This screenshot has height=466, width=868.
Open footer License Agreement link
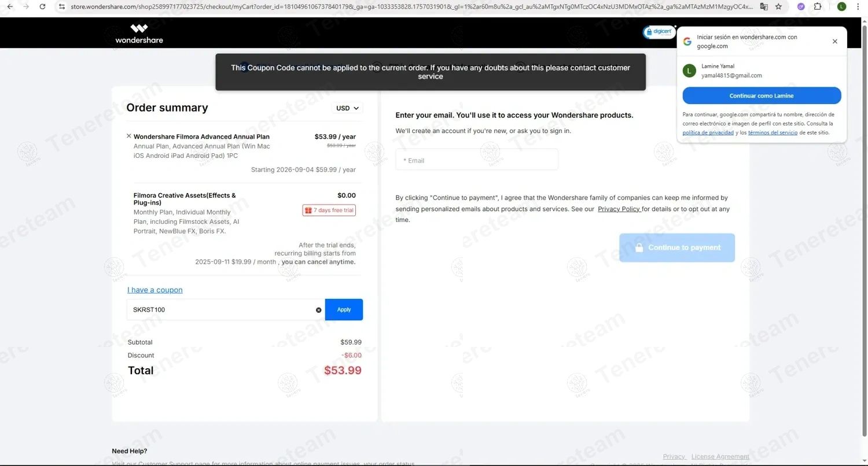720,456
